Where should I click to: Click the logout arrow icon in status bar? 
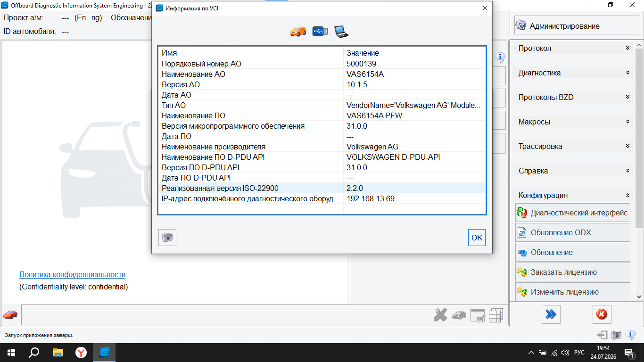point(602,335)
